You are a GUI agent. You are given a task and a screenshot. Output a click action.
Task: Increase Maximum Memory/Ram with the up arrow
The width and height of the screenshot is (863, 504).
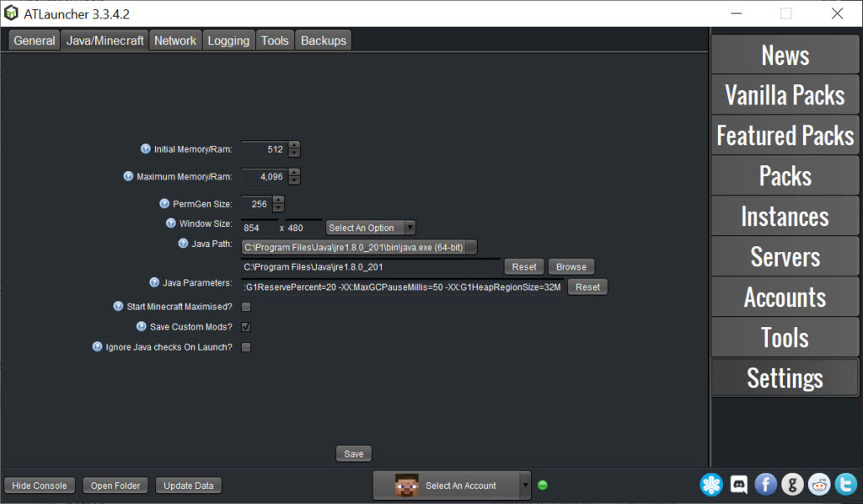click(294, 173)
